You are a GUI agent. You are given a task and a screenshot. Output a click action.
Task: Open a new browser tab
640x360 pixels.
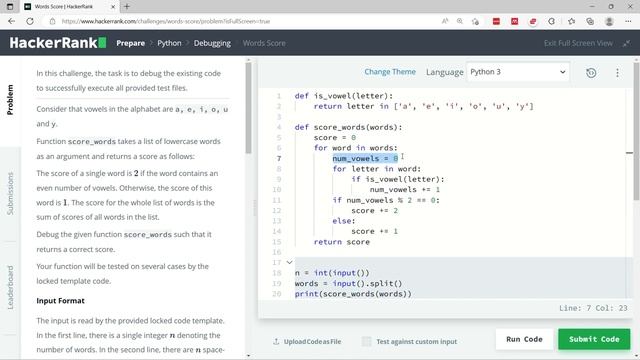tap(127, 7)
